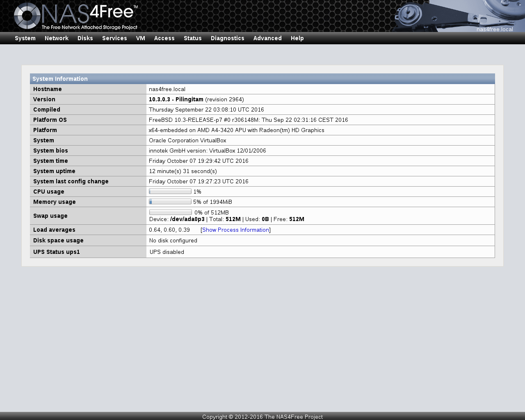The image size is (525, 420).
Task: Click the NAS4Free logo
Action: pos(76,16)
